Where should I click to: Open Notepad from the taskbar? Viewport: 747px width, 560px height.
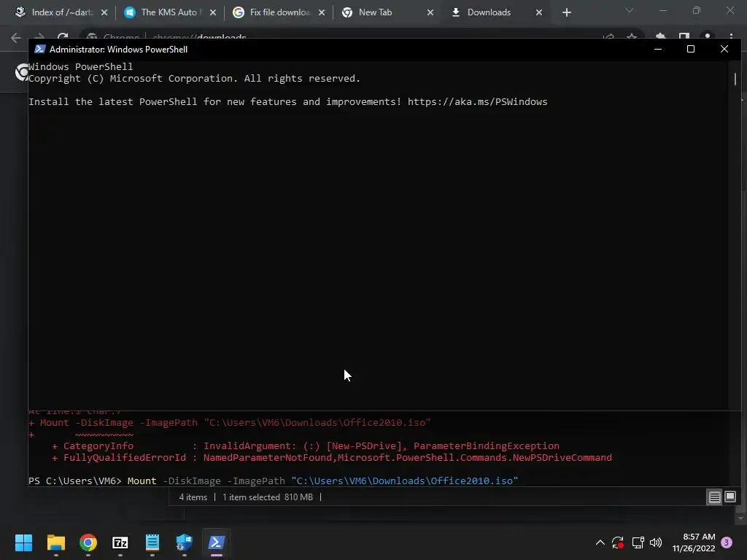pyautogui.click(x=152, y=542)
